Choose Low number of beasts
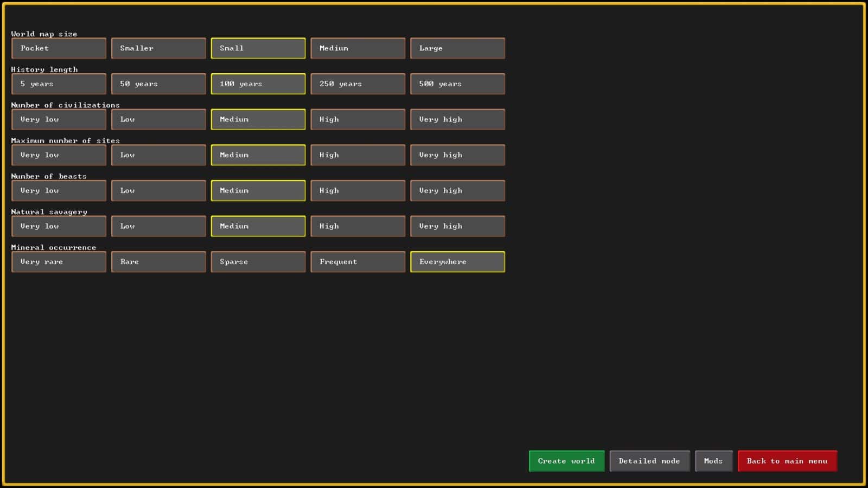 coord(158,190)
